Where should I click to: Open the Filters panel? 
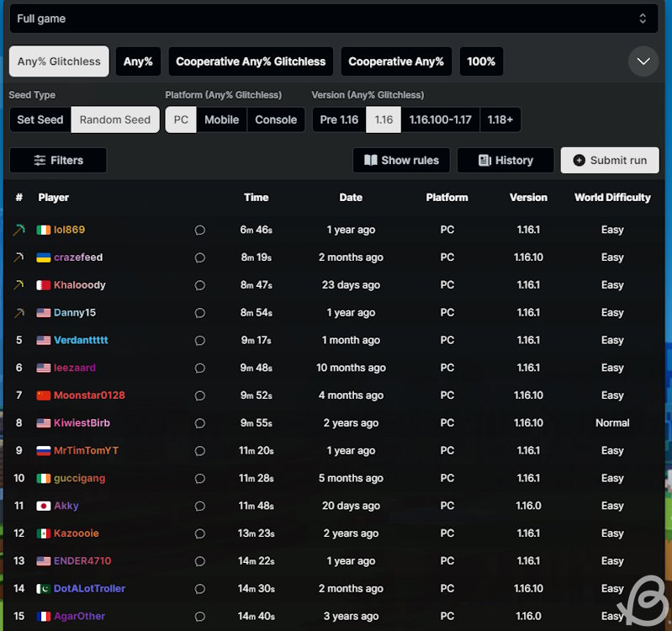click(58, 160)
